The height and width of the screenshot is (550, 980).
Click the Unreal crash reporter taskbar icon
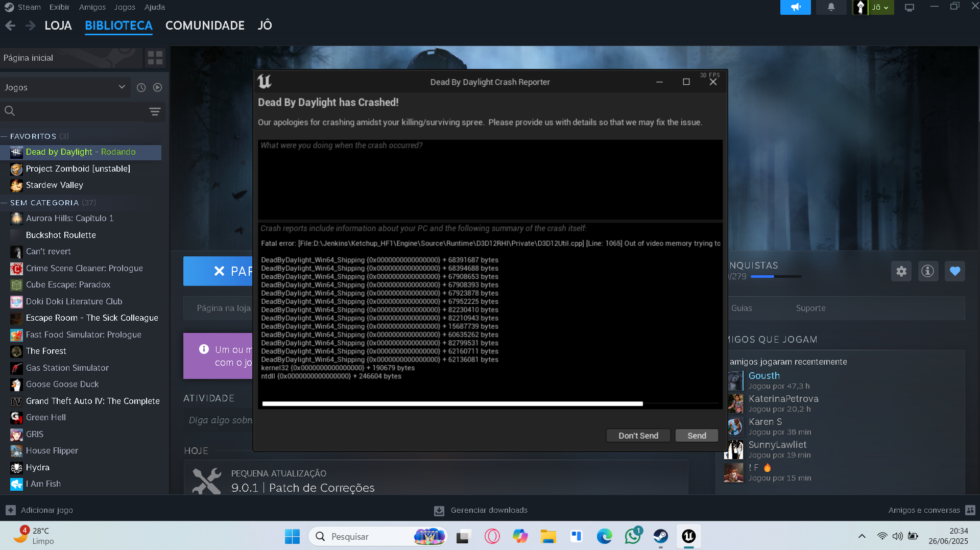(x=689, y=536)
